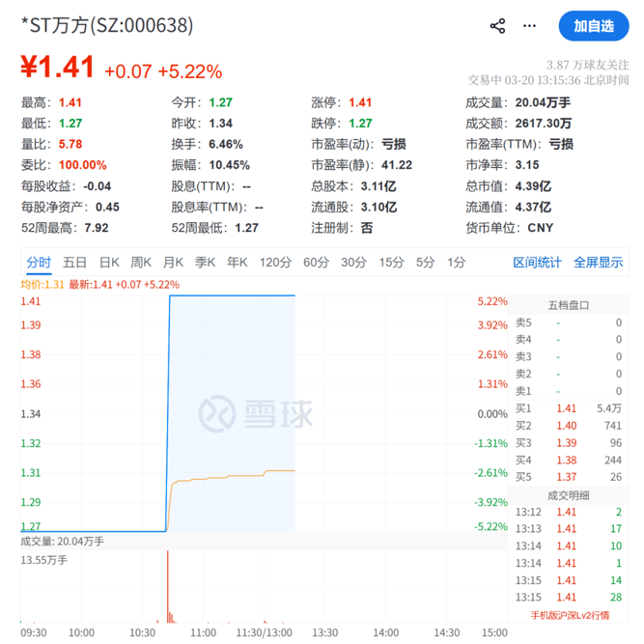Switch to the 日K chart tab
The image size is (644, 644).
tap(109, 262)
